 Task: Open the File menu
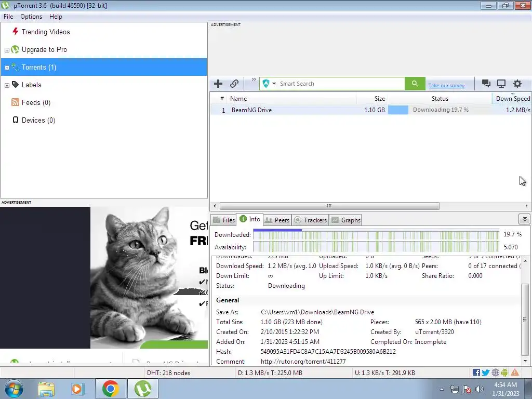(8, 17)
